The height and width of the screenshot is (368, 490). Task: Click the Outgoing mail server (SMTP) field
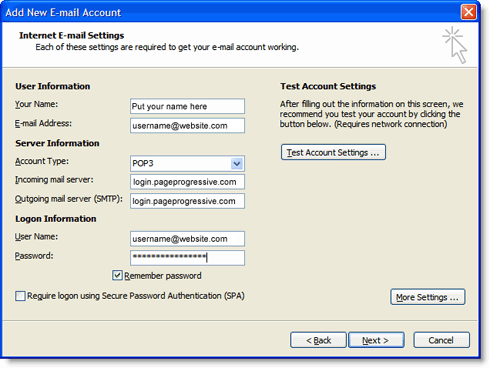coord(187,201)
